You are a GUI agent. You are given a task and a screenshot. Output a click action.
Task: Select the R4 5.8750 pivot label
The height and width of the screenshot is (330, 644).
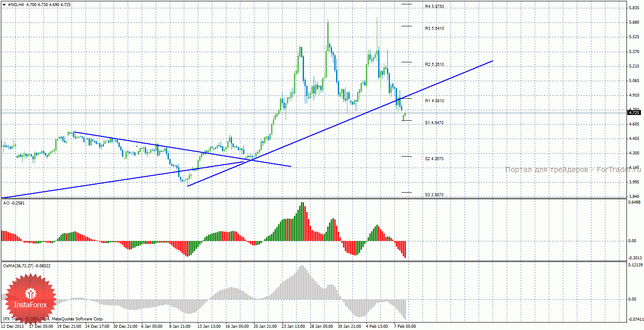[434, 7]
